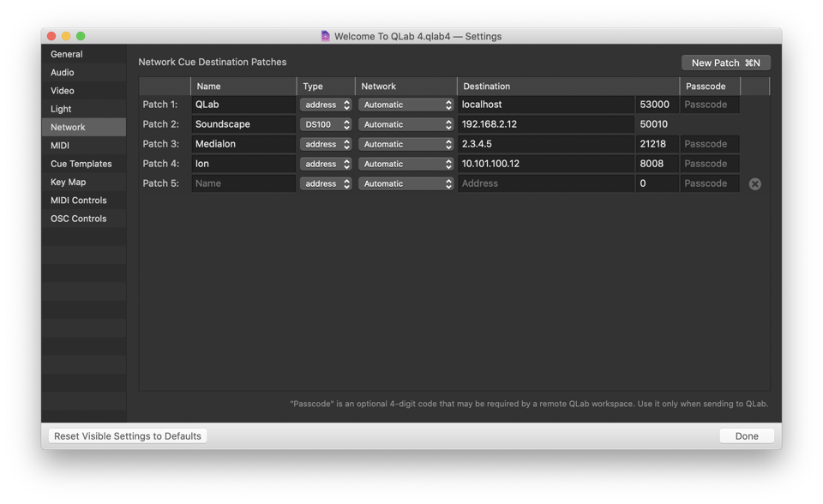The width and height of the screenshot is (823, 504).
Task: Click the New Patch button
Action: pos(725,63)
